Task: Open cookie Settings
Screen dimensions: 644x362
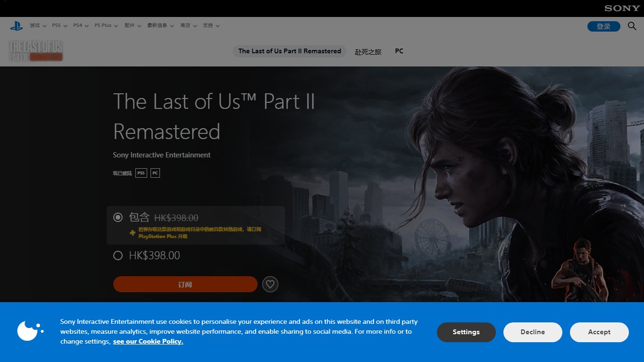Action: click(x=466, y=332)
